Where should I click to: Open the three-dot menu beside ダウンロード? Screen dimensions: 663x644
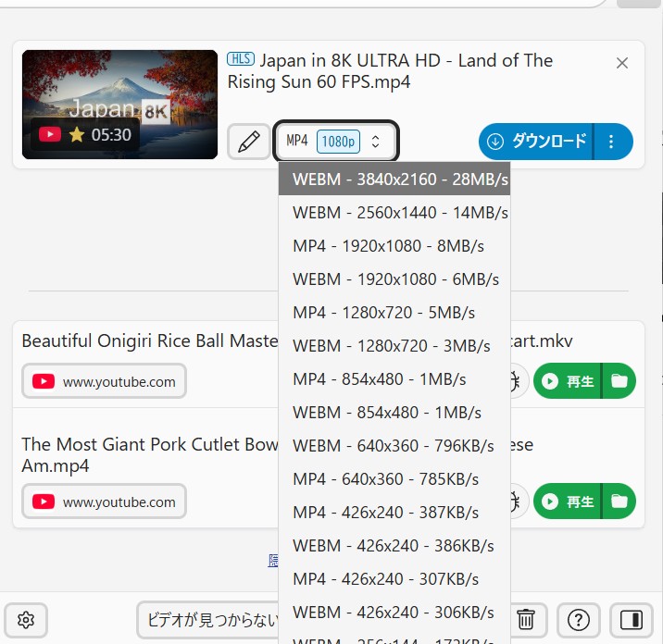coord(613,142)
